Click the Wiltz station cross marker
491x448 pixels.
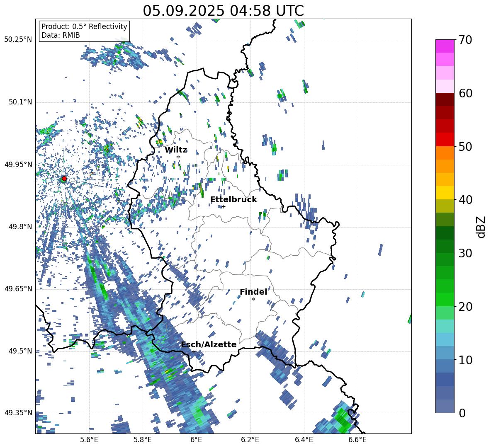(x=178, y=157)
